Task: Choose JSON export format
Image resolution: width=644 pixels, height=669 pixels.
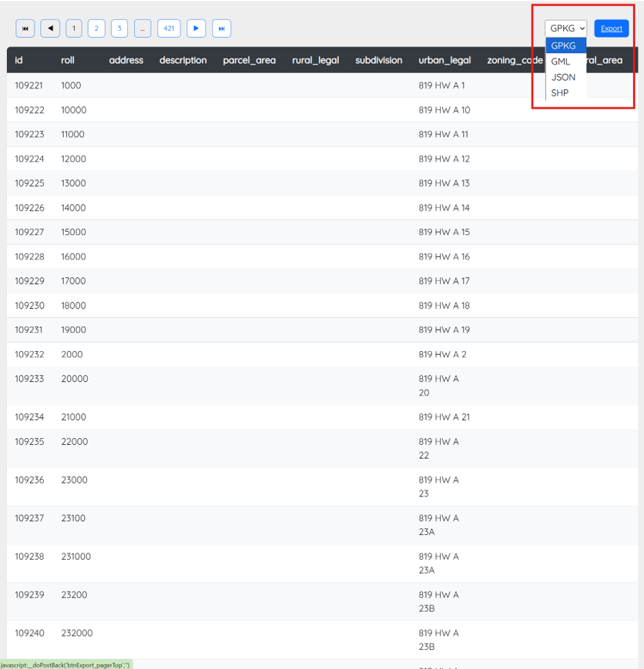Action: (x=563, y=77)
